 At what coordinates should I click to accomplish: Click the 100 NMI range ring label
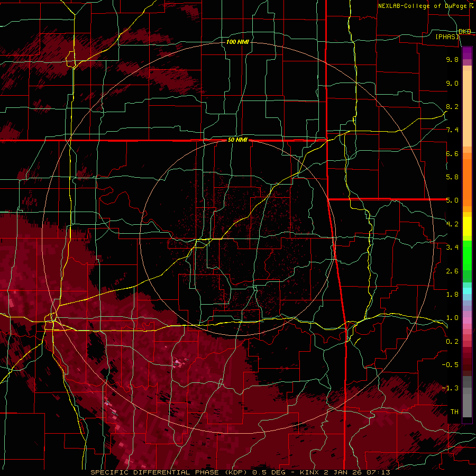pyautogui.click(x=237, y=42)
